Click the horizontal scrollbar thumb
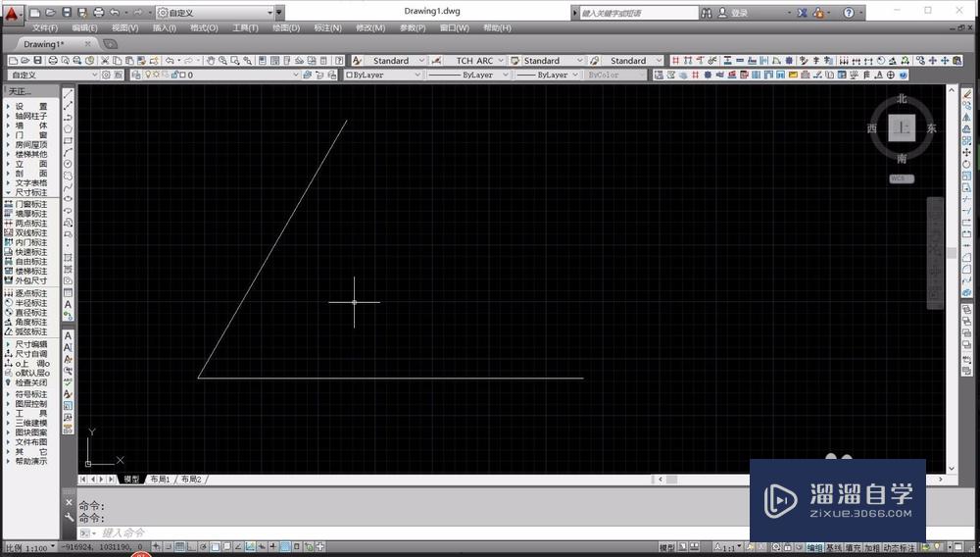980x557 pixels. [671, 479]
